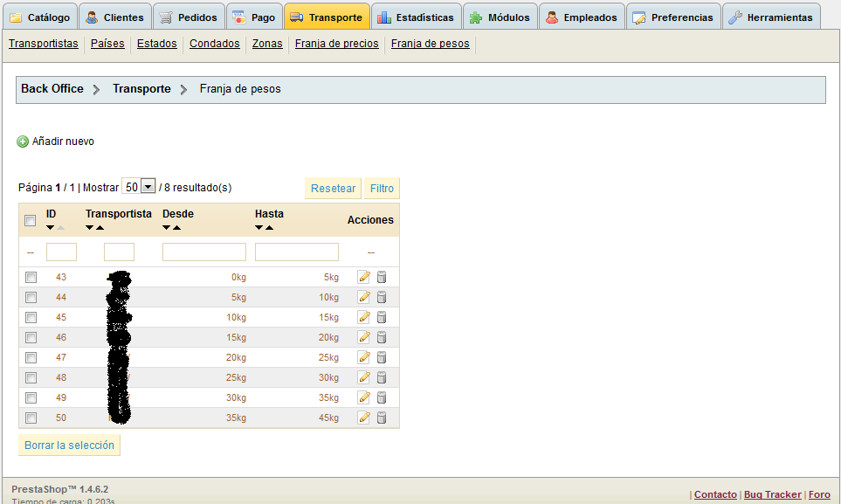The width and height of the screenshot is (841, 504).
Task: Focus the ID filter field
Action: tap(62, 252)
